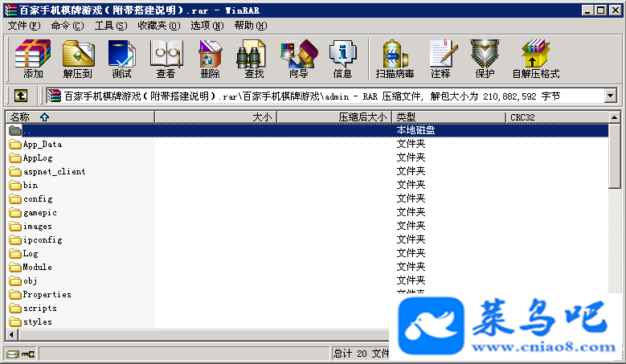Click the Delete (删除) toolbar icon
Viewport: 626px width, 364px height.
[210, 59]
